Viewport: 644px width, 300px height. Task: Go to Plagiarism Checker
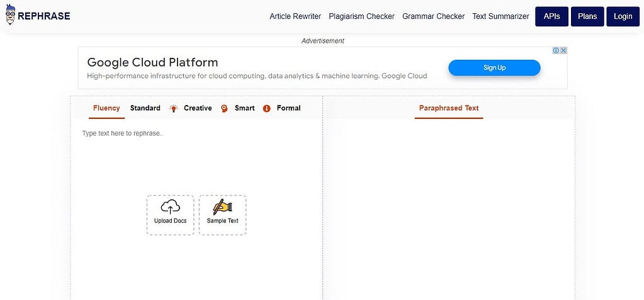(x=361, y=16)
